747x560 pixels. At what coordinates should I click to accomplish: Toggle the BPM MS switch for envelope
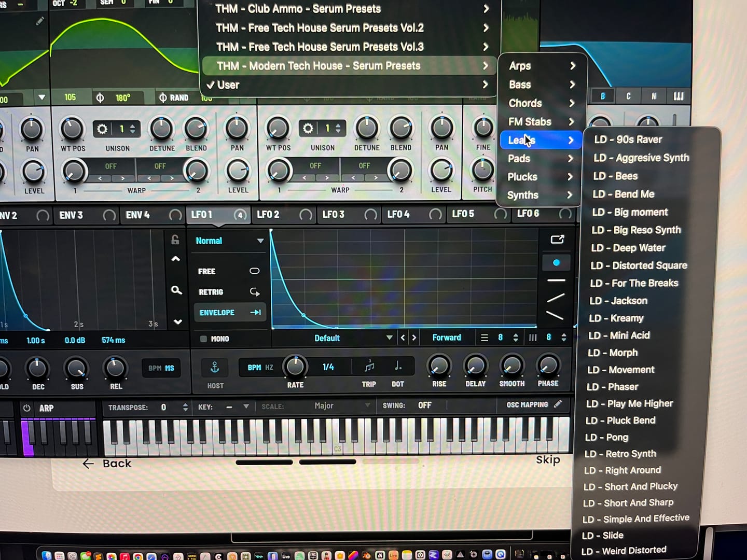pyautogui.click(x=161, y=368)
